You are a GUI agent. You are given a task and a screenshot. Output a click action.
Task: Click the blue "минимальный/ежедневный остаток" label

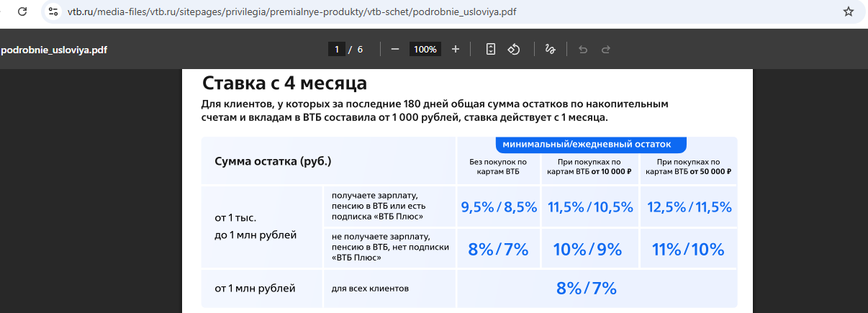click(x=590, y=144)
